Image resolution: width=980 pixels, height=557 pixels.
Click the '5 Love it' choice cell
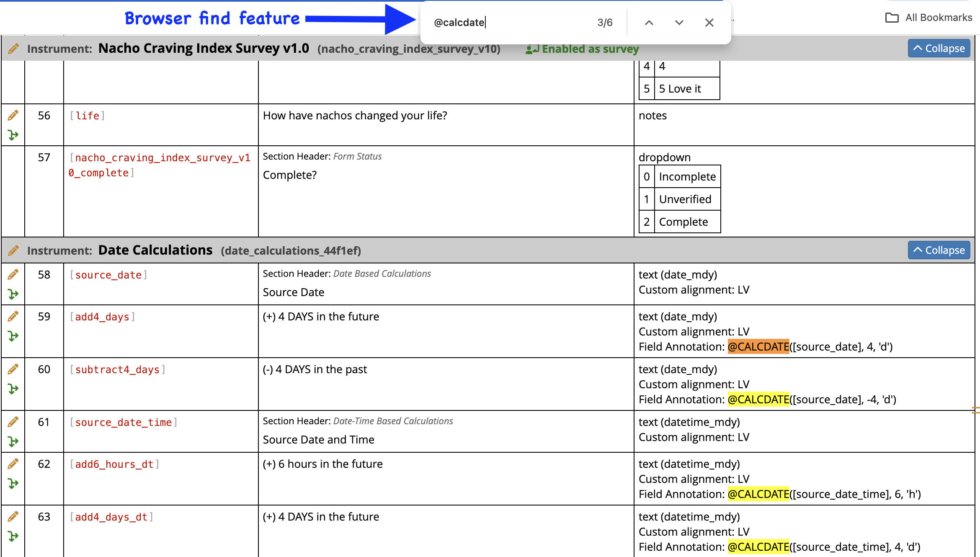(687, 89)
